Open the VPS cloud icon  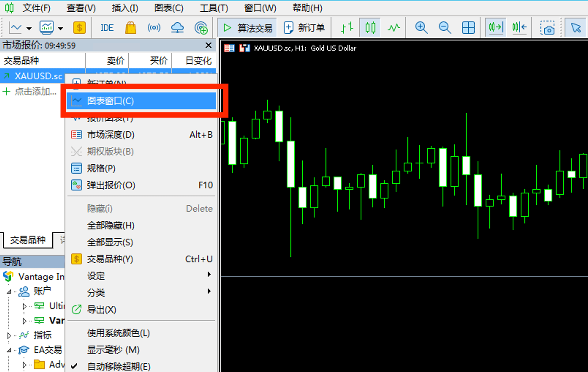pyautogui.click(x=177, y=28)
